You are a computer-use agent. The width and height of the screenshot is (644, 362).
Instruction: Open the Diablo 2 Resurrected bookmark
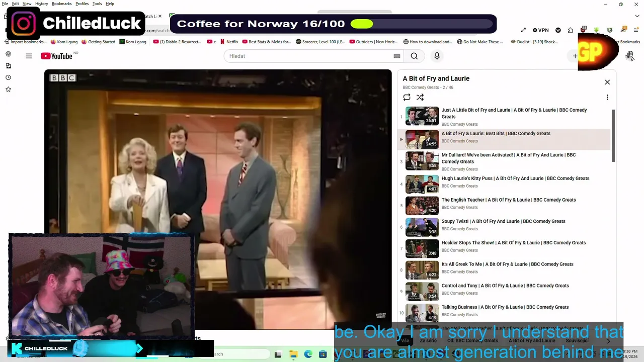click(x=177, y=42)
